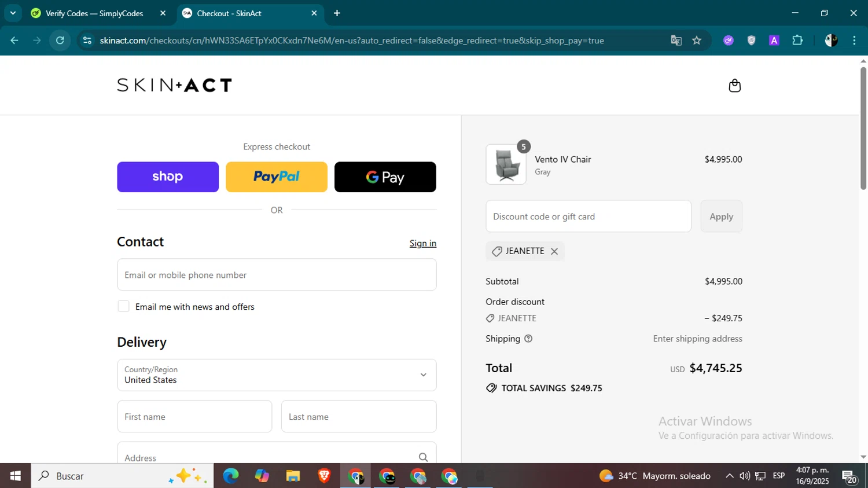Open the tab search dropdown arrow
Viewport: 868px width, 488px height.
(x=13, y=13)
